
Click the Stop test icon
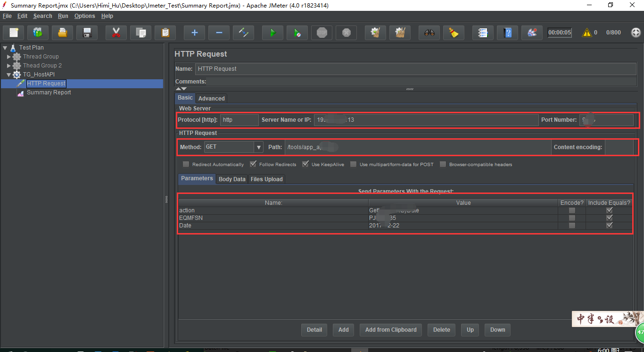[322, 33]
